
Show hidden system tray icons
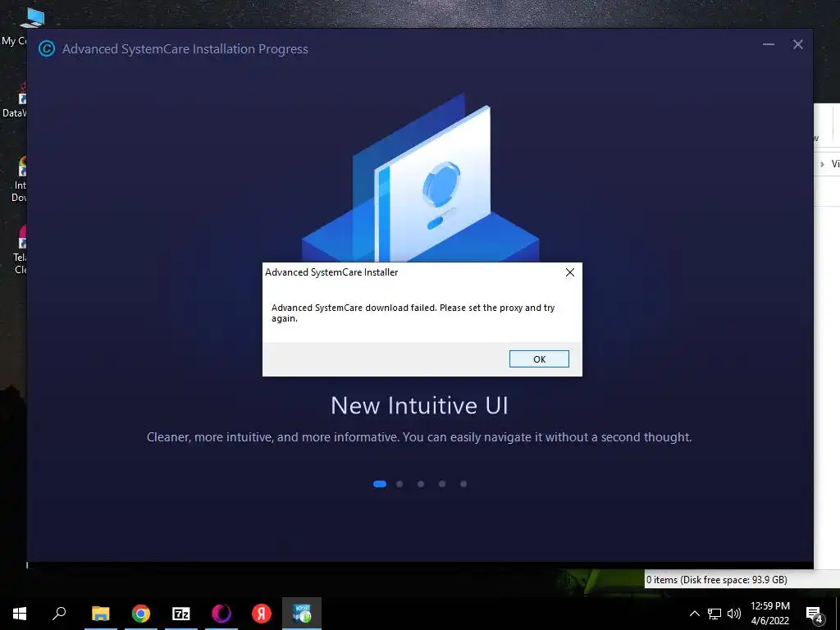coord(694,614)
